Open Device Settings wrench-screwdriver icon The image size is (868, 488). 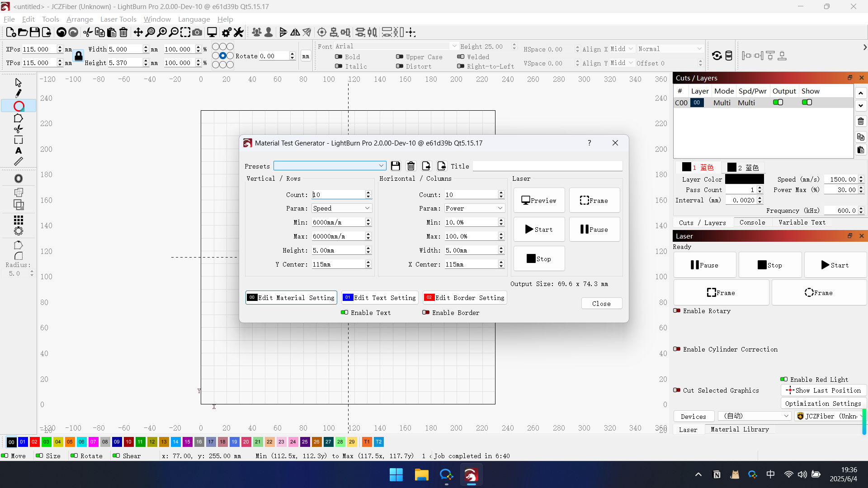coord(238,32)
